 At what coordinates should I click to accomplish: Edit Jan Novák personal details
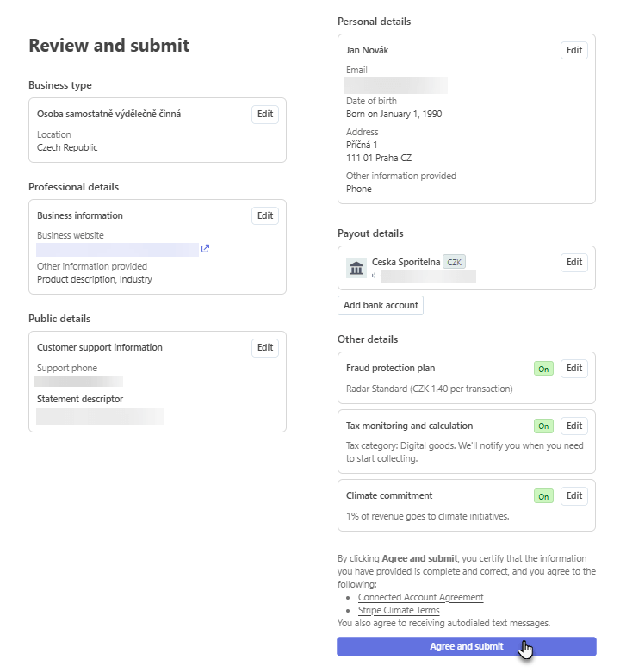point(573,50)
